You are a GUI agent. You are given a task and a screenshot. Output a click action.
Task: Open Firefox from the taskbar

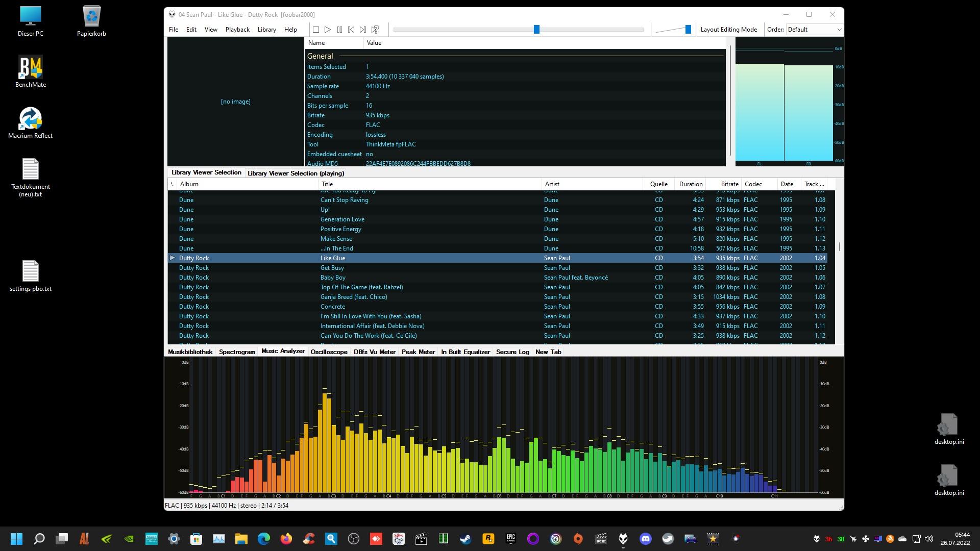coord(286,539)
